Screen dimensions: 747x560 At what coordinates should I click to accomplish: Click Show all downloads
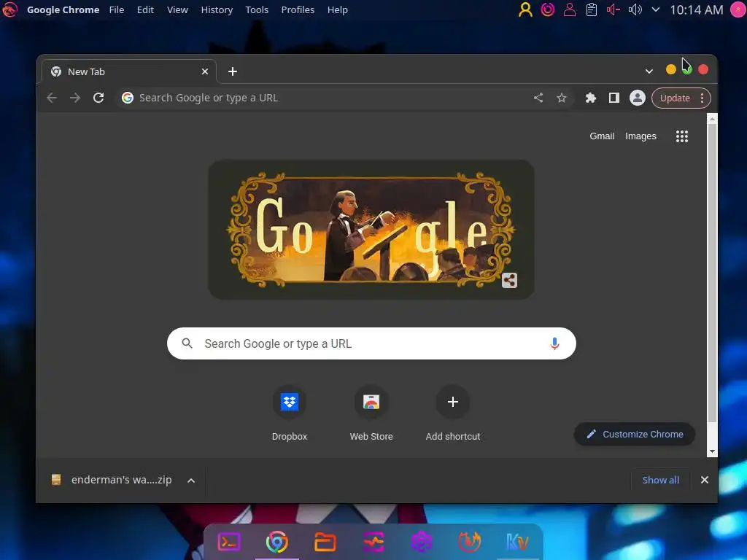coord(660,480)
